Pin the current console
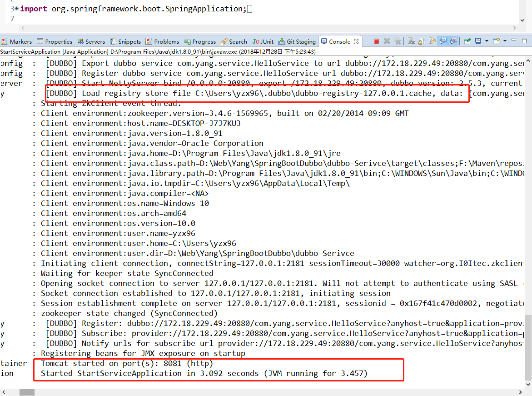Screen dimensions: 532x396 467,41
